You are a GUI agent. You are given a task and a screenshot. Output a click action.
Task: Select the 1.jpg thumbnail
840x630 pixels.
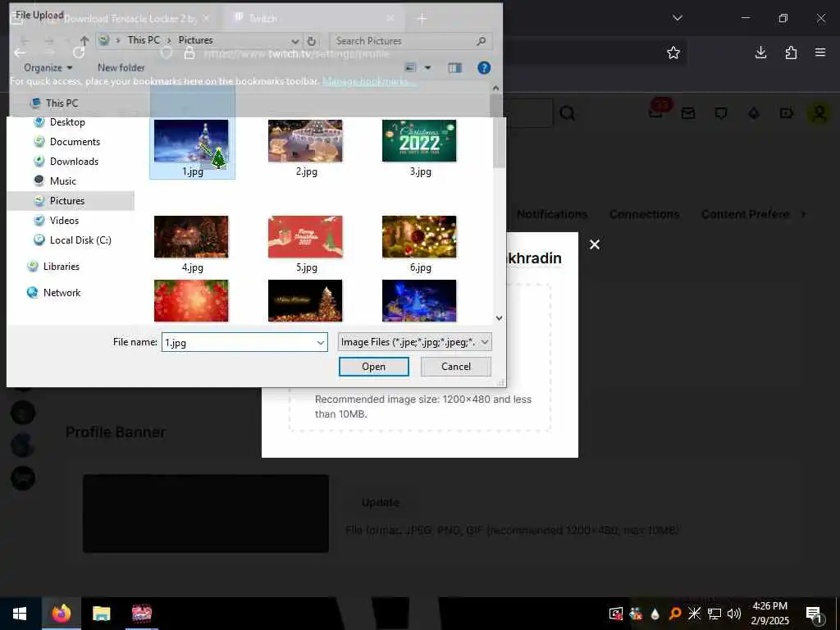(191, 140)
